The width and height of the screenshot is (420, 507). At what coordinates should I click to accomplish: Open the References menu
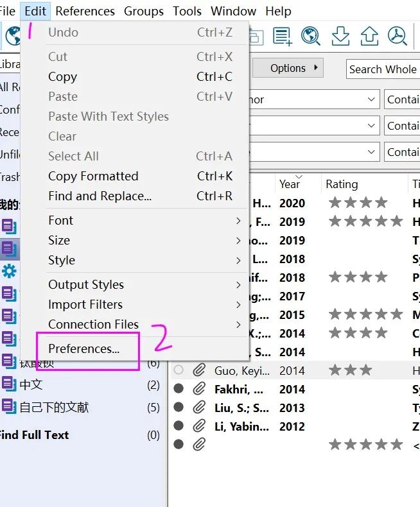(x=85, y=11)
